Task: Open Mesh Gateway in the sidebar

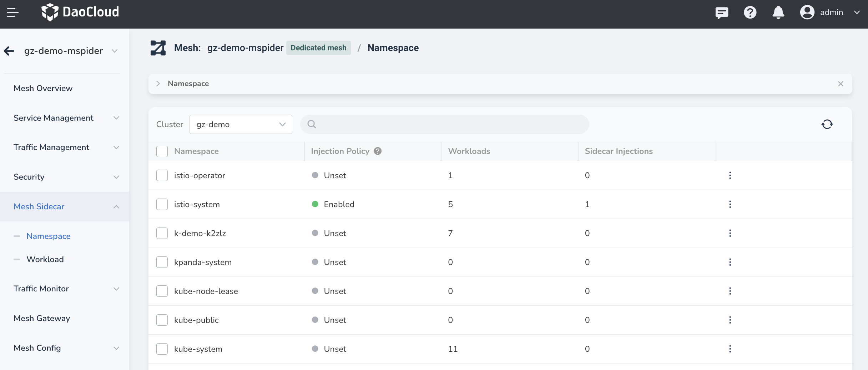Action: pyautogui.click(x=42, y=318)
